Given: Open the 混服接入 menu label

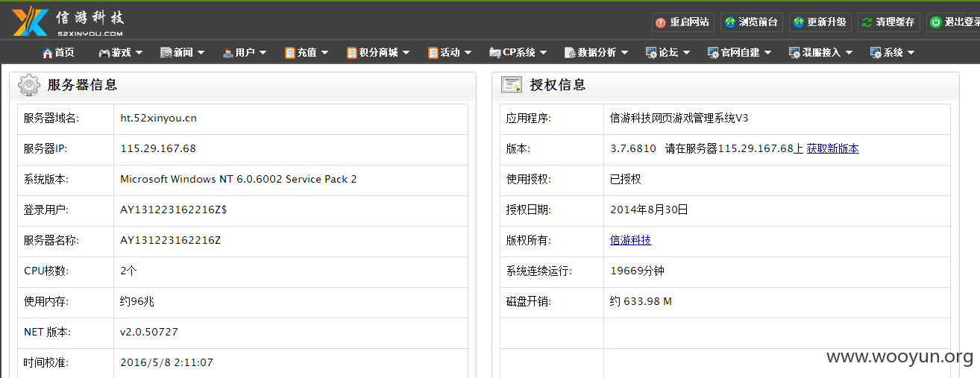Looking at the screenshot, I should (x=821, y=53).
